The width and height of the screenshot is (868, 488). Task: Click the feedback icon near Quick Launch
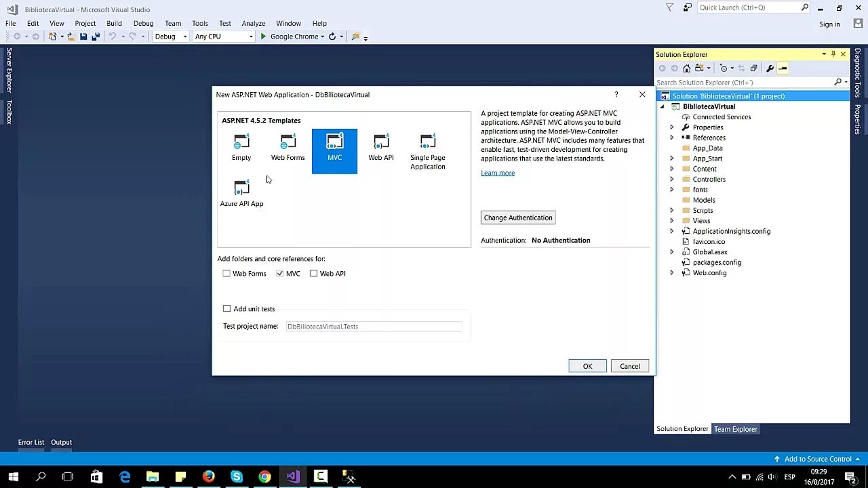pos(688,7)
